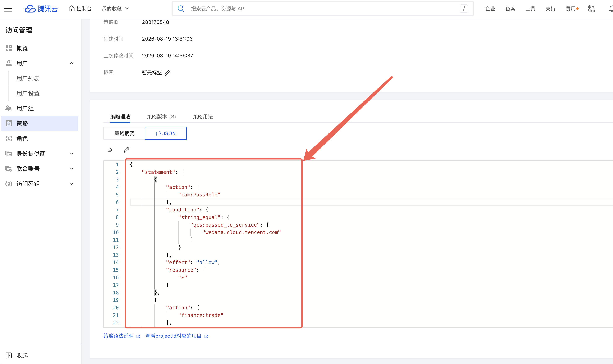
Task: Click the 用户 person icon
Action: click(x=9, y=63)
